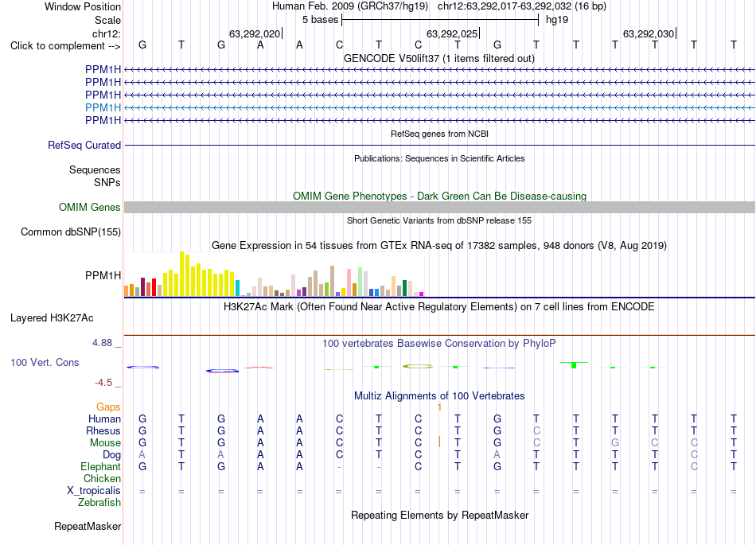Screen dimensions: 756x545
Task: Click 'Repeating Elements by RepeatMasker' track title
Action: [x=439, y=516]
